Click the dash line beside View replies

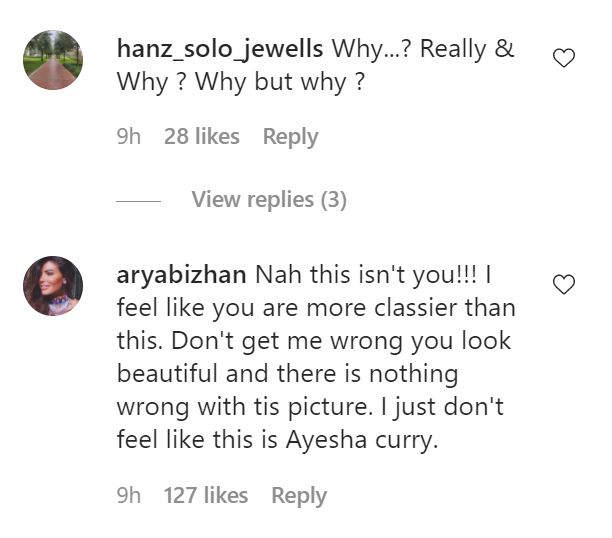point(139,201)
